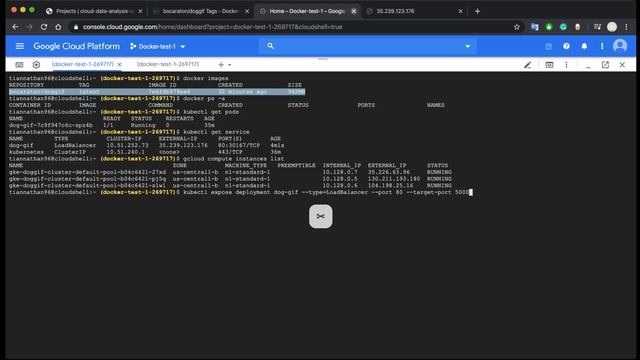Open the Cloud Shell web preview icon

pyautogui.click(x=549, y=64)
